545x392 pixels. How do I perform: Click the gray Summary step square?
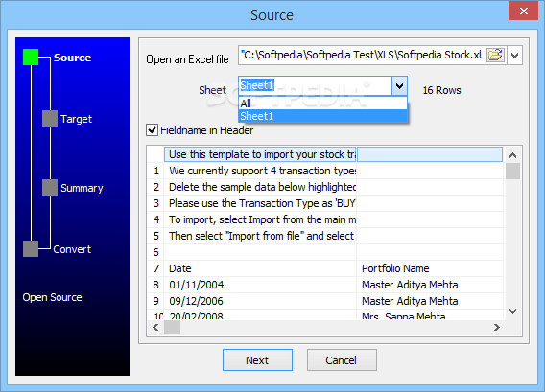pyautogui.click(x=50, y=188)
